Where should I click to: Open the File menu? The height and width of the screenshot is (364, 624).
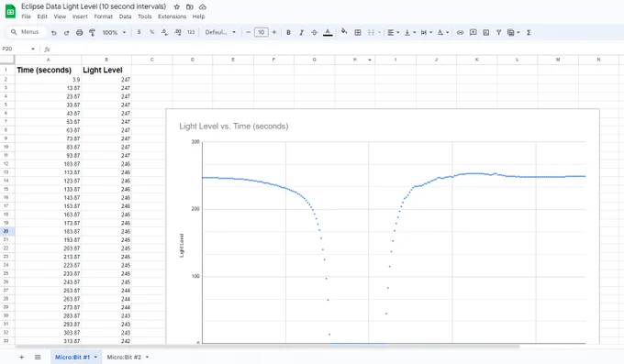pyautogui.click(x=26, y=17)
